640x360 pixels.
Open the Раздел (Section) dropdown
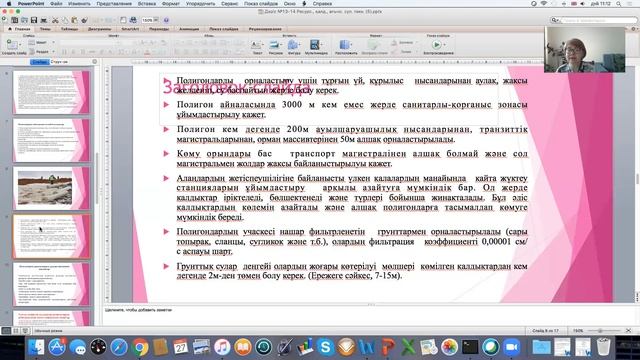tap(42, 52)
